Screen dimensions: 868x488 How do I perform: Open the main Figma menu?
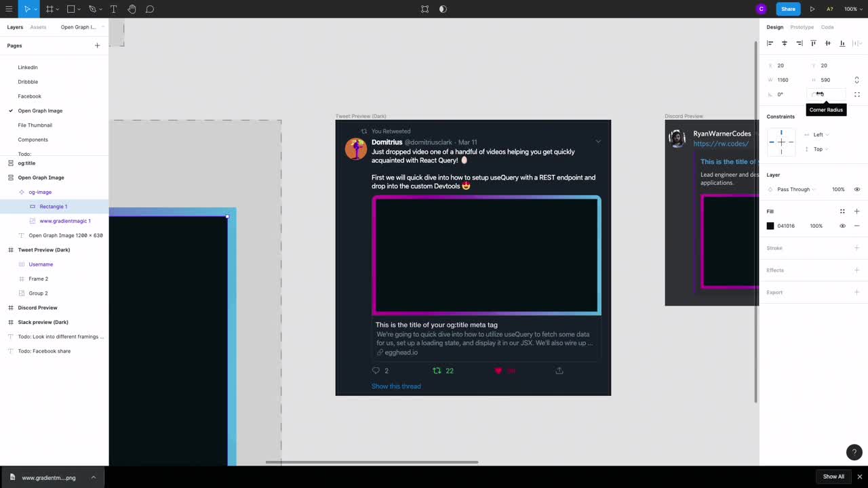click(x=9, y=9)
